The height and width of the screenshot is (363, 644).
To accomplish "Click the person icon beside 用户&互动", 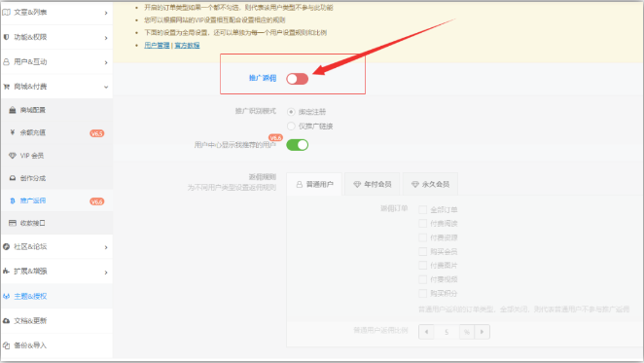I will tap(6, 61).
